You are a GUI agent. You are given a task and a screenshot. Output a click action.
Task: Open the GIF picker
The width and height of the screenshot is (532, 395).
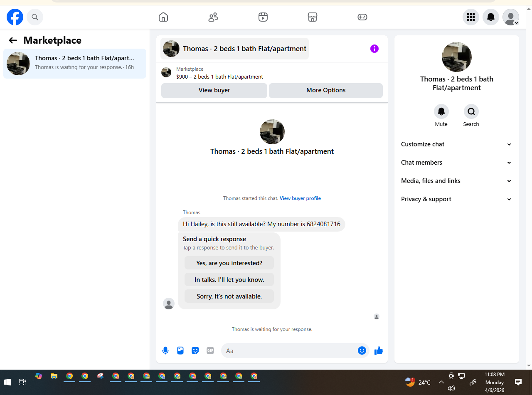coord(210,351)
